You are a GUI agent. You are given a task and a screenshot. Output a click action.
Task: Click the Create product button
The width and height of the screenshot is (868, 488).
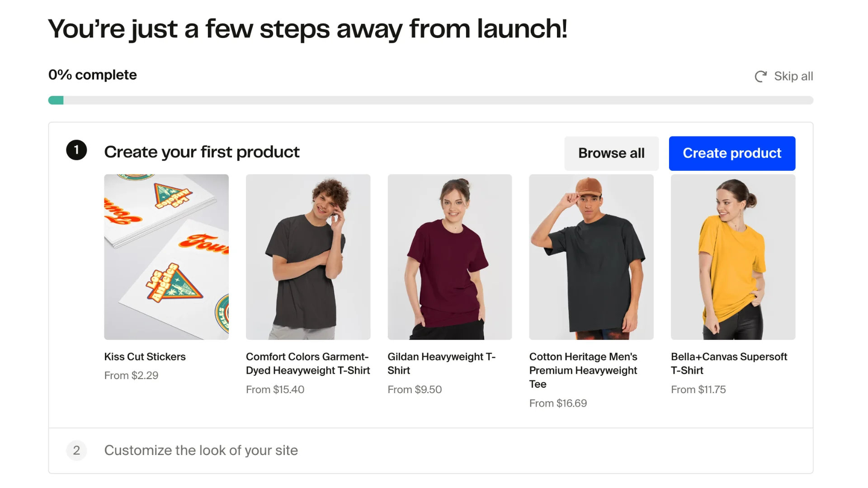point(732,153)
